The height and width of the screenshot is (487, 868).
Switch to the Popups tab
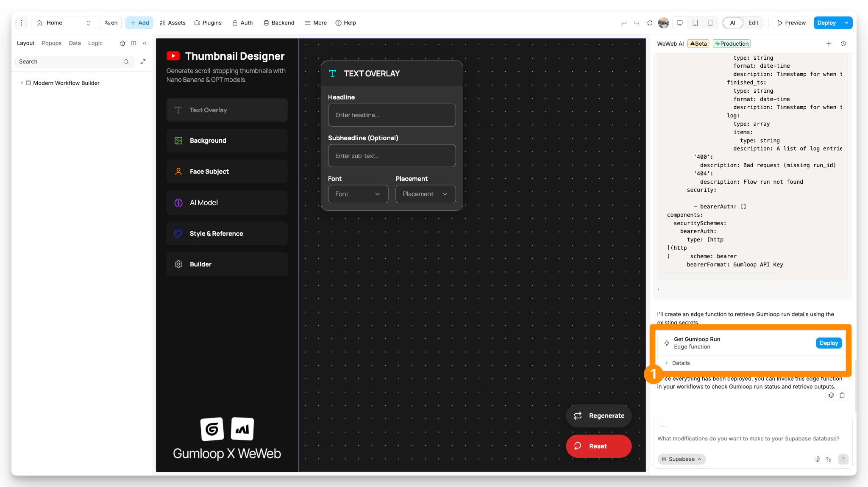52,43
